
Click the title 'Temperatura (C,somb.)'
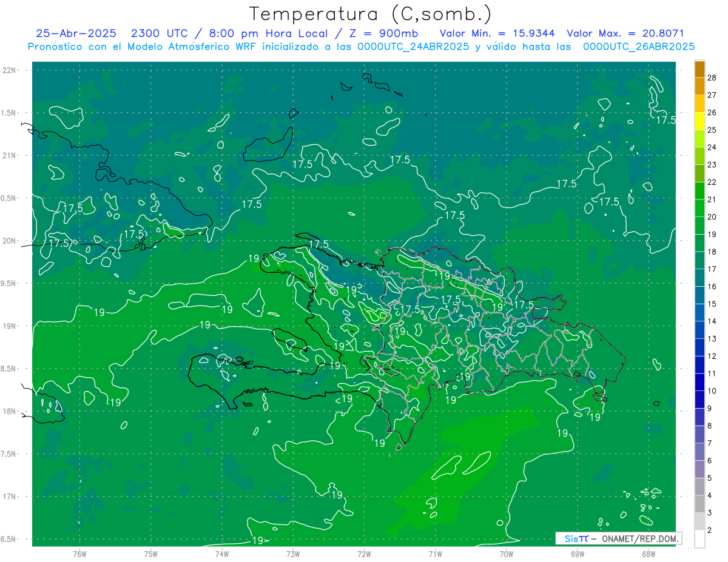[x=371, y=14]
